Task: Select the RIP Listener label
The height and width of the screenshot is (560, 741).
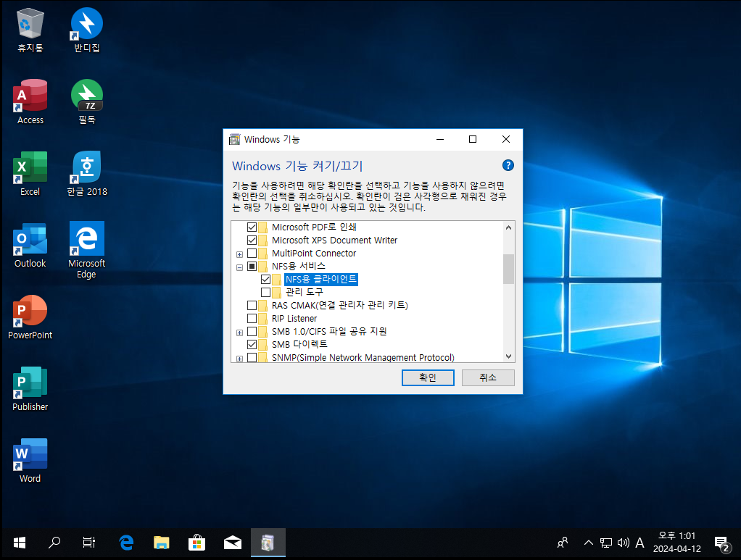Action: pyautogui.click(x=294, y=319)
